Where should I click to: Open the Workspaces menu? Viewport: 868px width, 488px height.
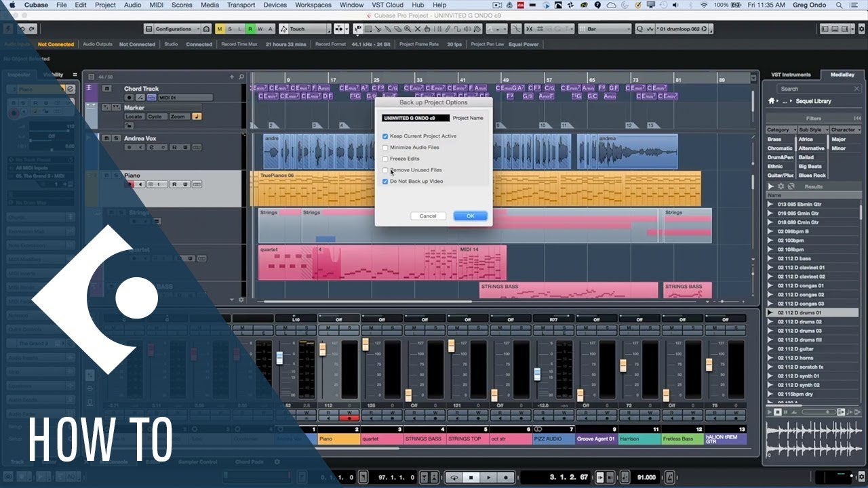click(x=313, y=5)
